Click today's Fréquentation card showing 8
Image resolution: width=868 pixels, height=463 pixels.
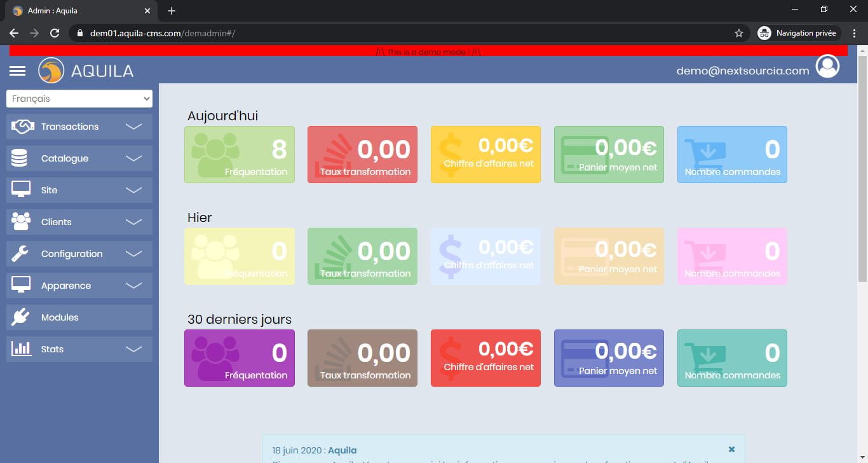pos(239,154)
